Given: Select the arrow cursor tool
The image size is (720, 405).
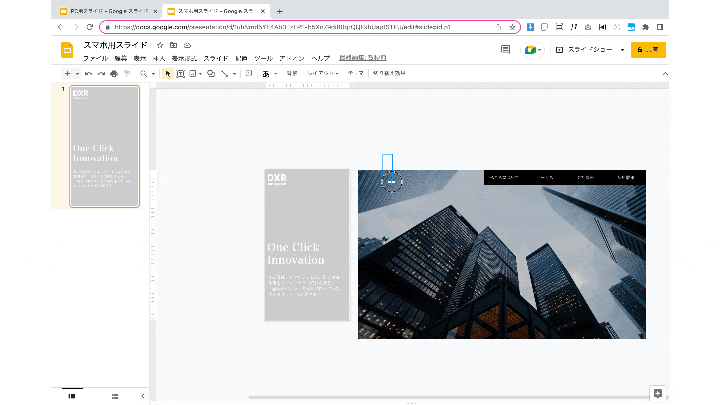Looking at the screenshot, I should coord(167,74).
